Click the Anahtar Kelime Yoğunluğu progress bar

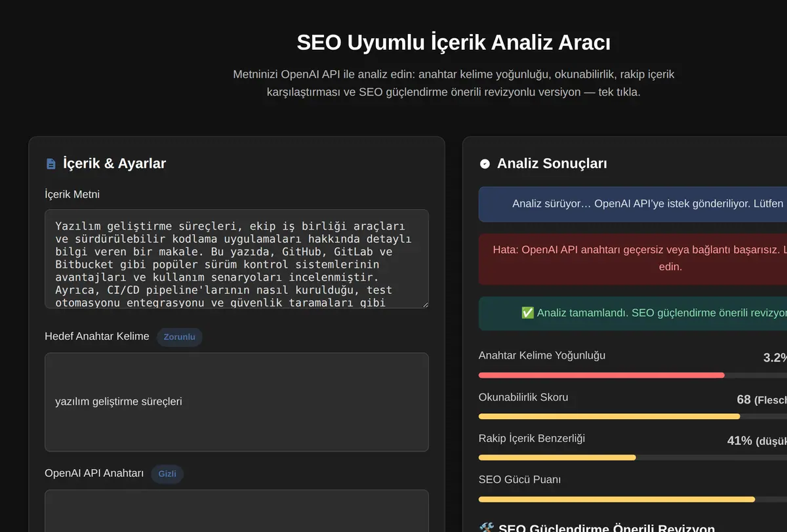pos(633,375)
